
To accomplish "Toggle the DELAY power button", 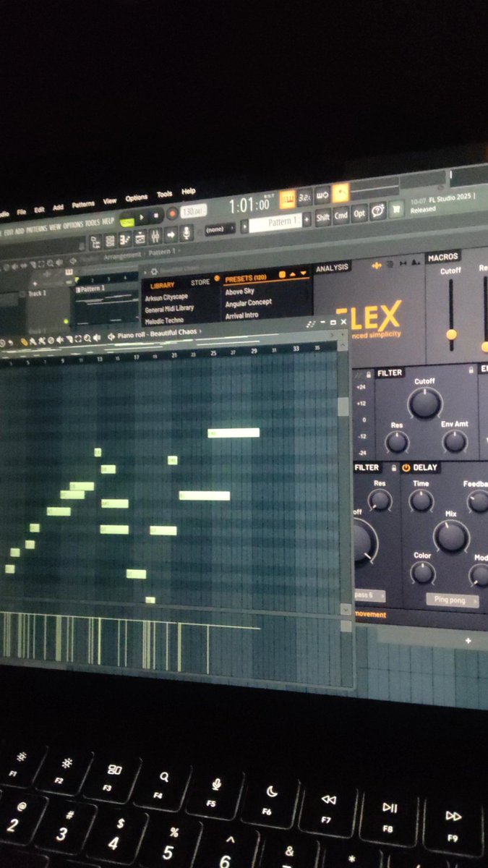I will pyautogui.click(x=406, y=468).
